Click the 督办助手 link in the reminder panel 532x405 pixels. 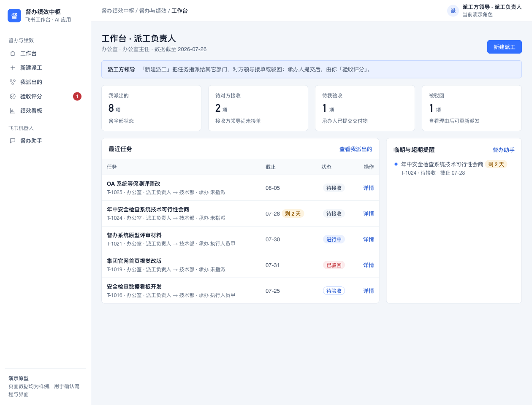click(x=504, y=150)
